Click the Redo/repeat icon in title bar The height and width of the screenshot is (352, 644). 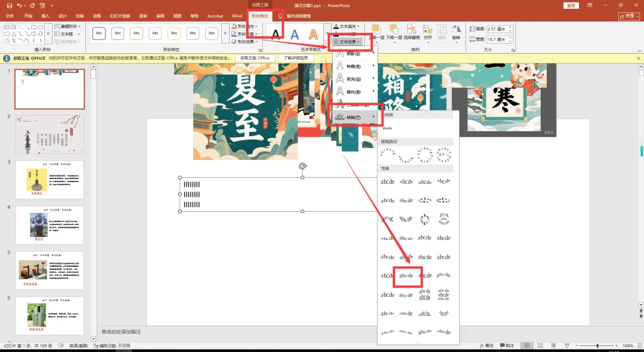click(32, 6)
